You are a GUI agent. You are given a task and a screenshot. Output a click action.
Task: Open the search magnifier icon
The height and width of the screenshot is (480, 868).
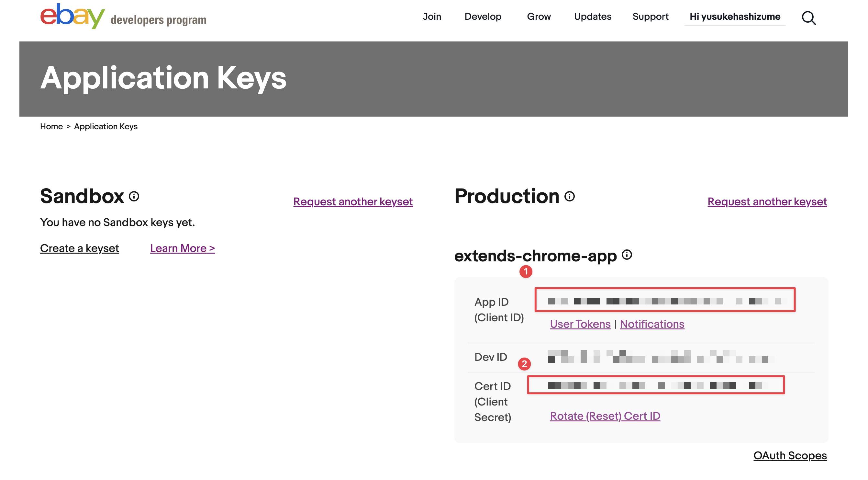[809, 18]
